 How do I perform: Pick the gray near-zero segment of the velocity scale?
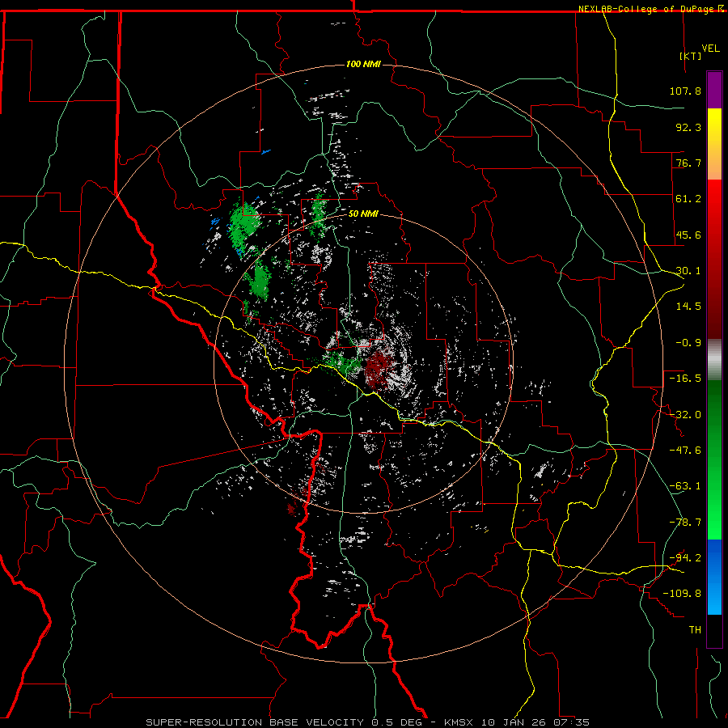click(714, 360)
